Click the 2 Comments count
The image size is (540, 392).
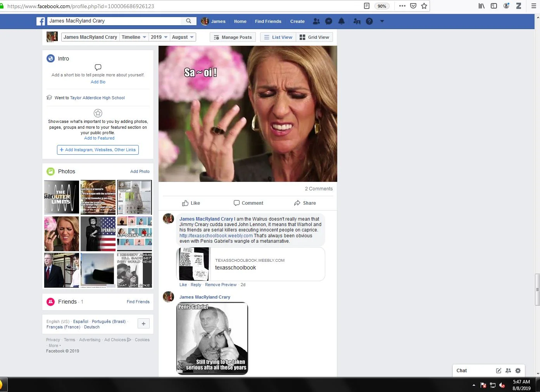(x=319, y=189)
